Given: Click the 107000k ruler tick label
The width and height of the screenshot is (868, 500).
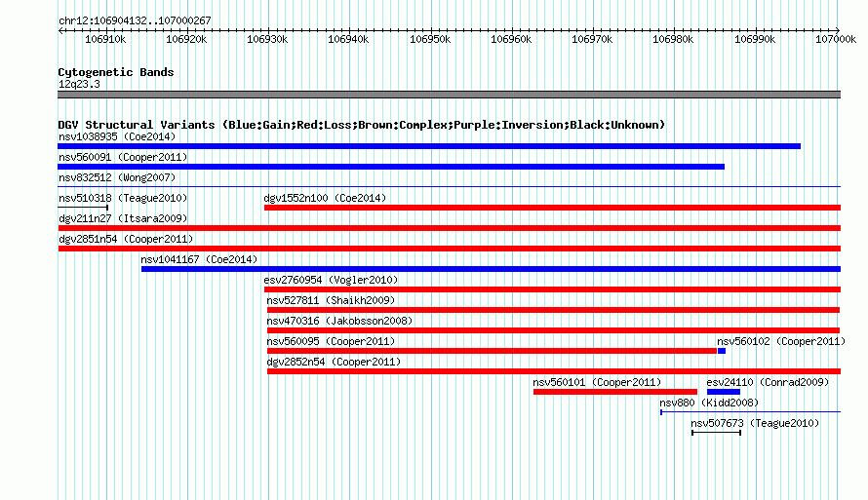Looking at the screenshot, I should click(x=836, y=39).
